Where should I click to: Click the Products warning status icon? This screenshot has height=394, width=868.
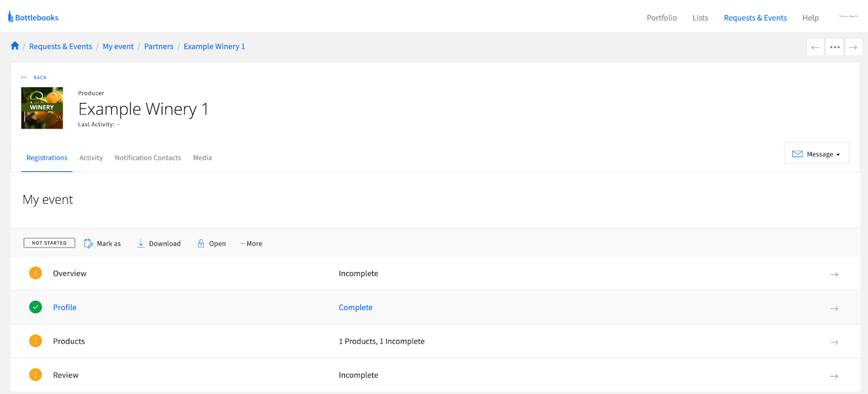(35, 341)
